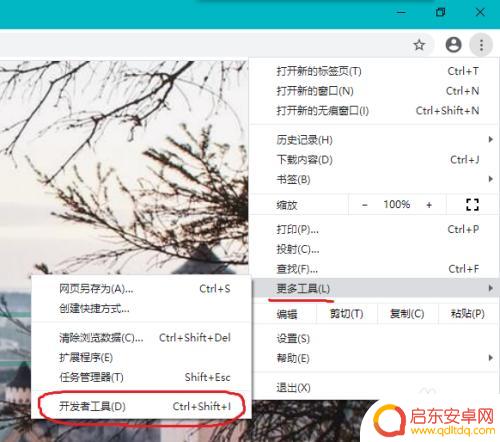Choose 投射(C)... cast option
Image resolution: width=500 pixels, height=442 pixels.
[x=373, y=249]
